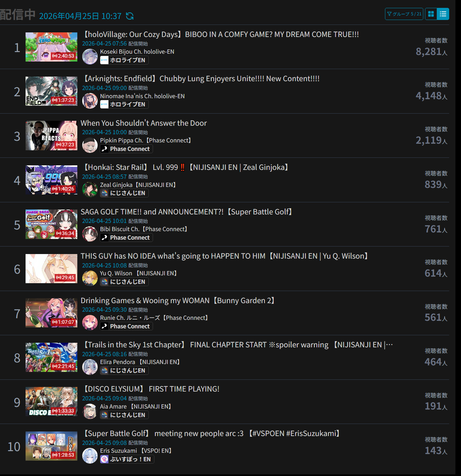
Task: Switch to grid view layout
Action: [x=431, y=14]
